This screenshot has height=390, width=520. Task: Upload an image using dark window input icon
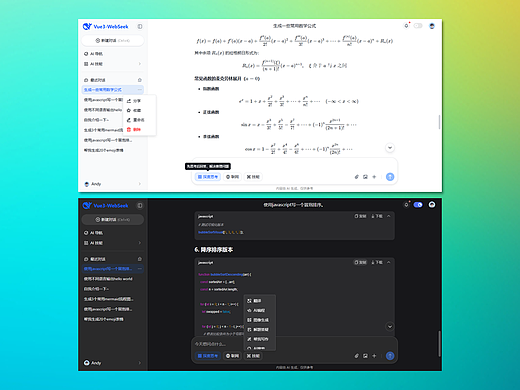tap(365, 356)
